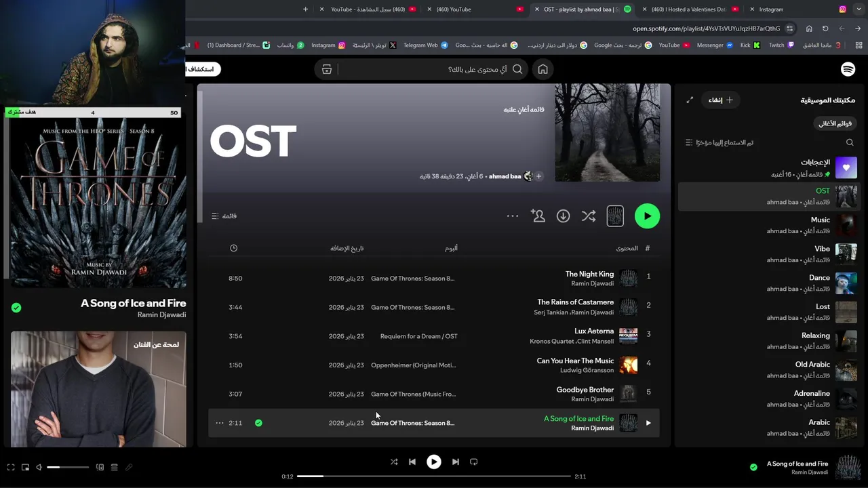Toggle repeat in bottom player

point(474,462)
